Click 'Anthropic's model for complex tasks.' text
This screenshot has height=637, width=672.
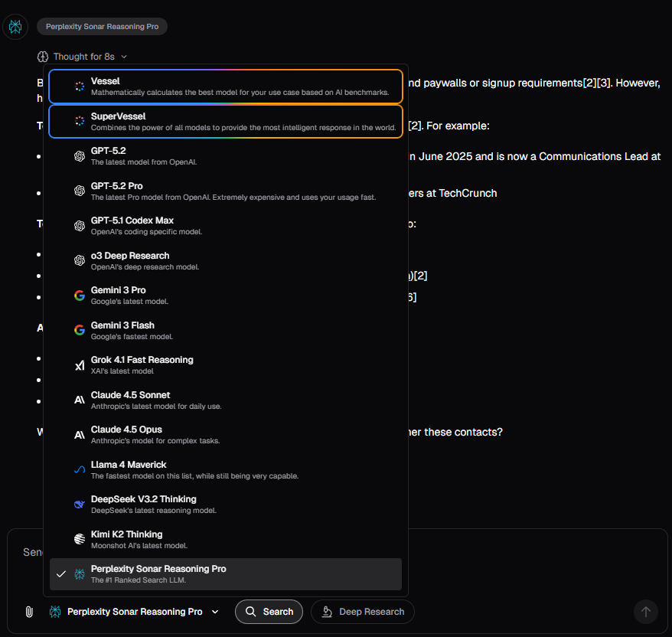tap(155, 441)
